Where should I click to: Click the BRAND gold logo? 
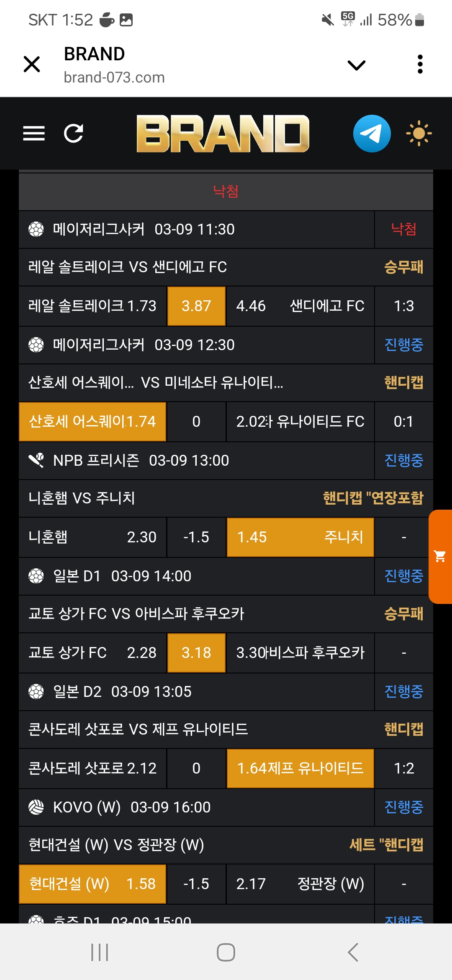(x=223, y=134)
